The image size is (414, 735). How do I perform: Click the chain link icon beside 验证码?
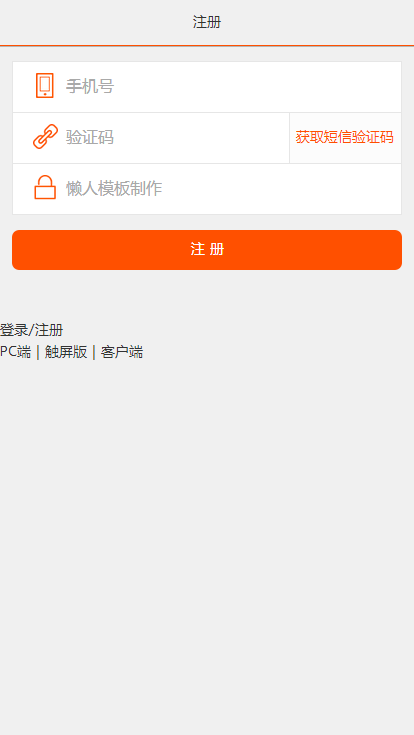click(x=45, y=136)
